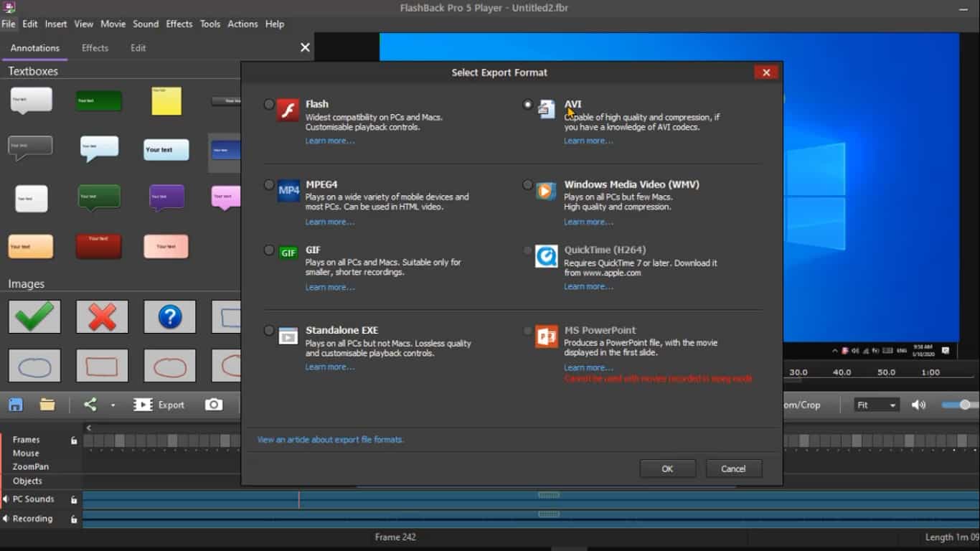Image resolution: width=980 pixels, height=551 pixels.
Task: Click the AVI file format icon
Action: point(547,109)
